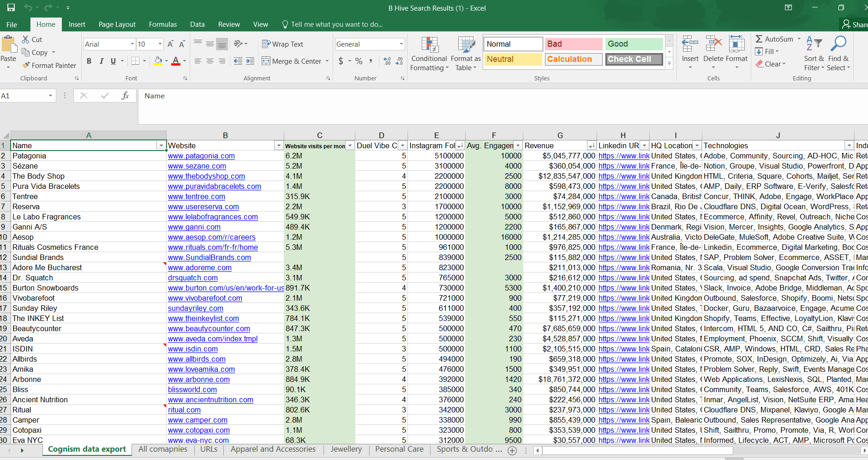
Task: Click Decrease Decimal icon
Action: pyautogui.click(x=399, y=61)
